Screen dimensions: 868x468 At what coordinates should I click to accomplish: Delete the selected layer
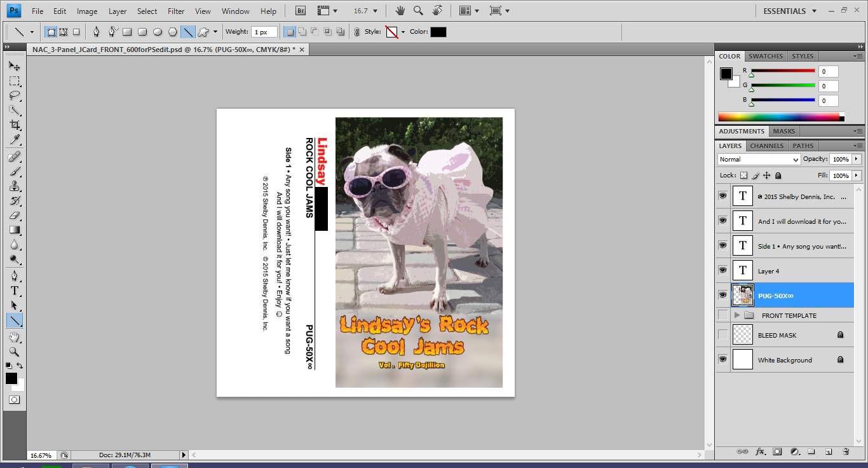click(x=845, y=451)
